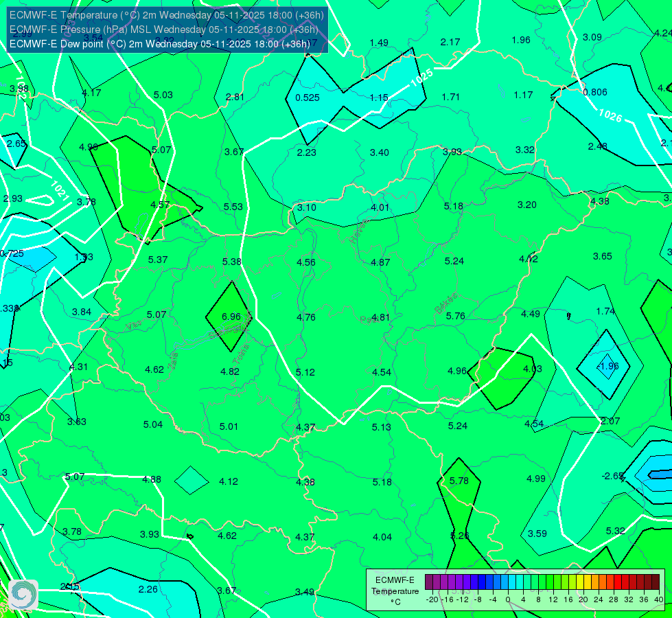The height and width of the screenshot is (618, 672).
Task: Click the 1026 isobar label
Action: coord(610,115)
